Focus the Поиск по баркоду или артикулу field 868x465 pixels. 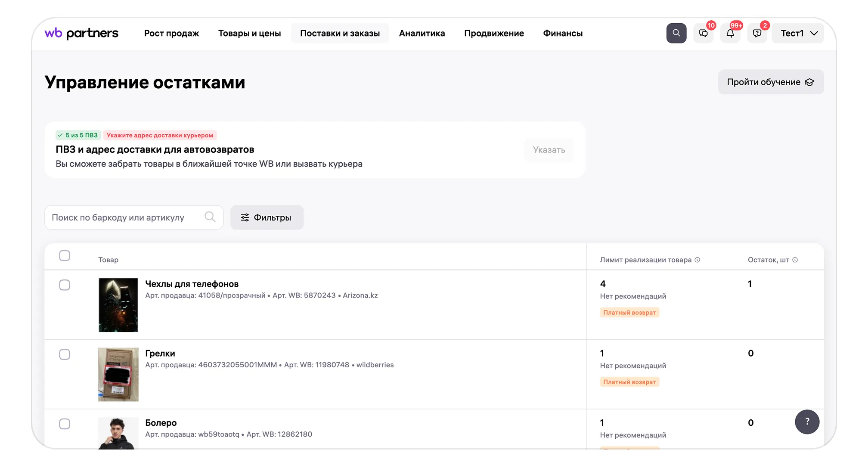(x=125, y=217)
